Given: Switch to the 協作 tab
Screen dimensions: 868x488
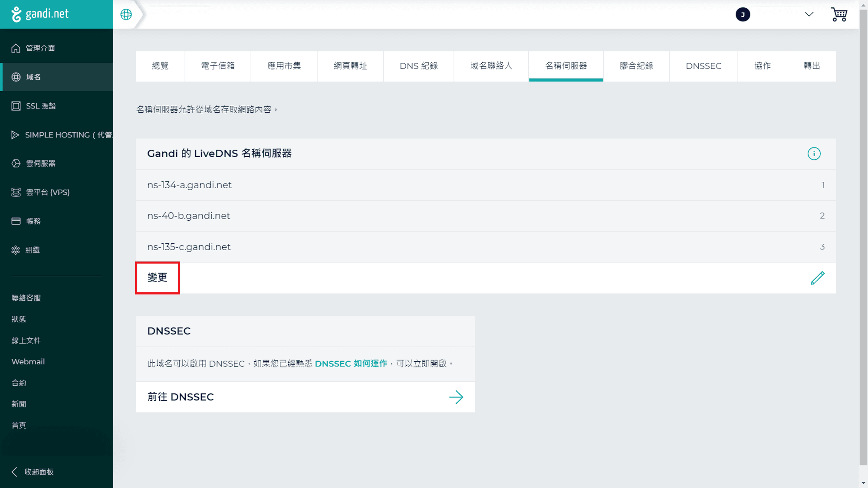Looking at the screenshot, I should pos(763,66).
